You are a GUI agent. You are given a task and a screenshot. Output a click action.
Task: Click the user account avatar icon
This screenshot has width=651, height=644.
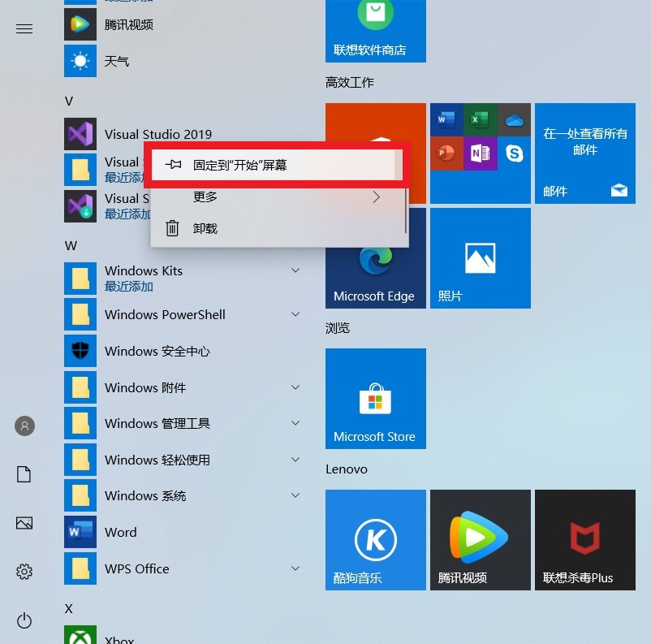24,426
